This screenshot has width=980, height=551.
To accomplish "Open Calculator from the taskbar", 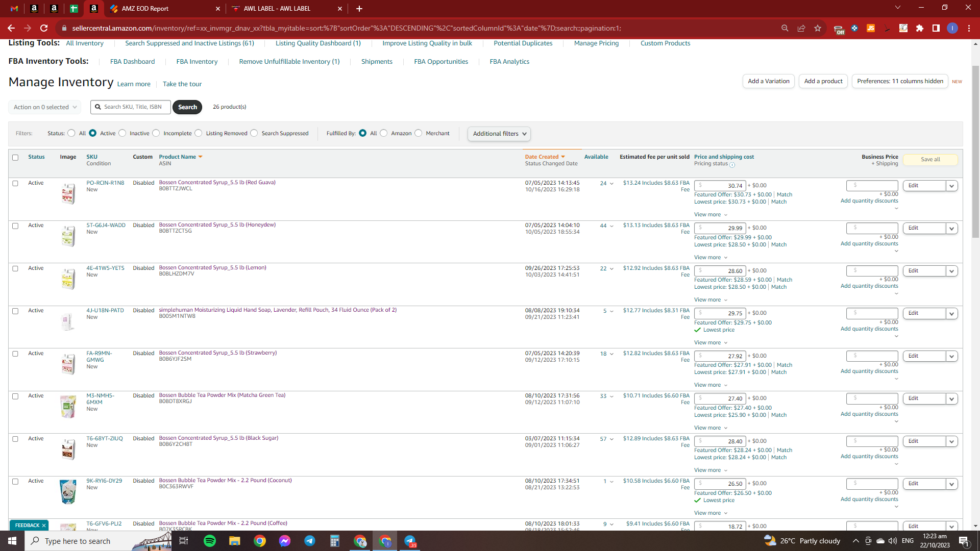I will (x=335, y=541).
